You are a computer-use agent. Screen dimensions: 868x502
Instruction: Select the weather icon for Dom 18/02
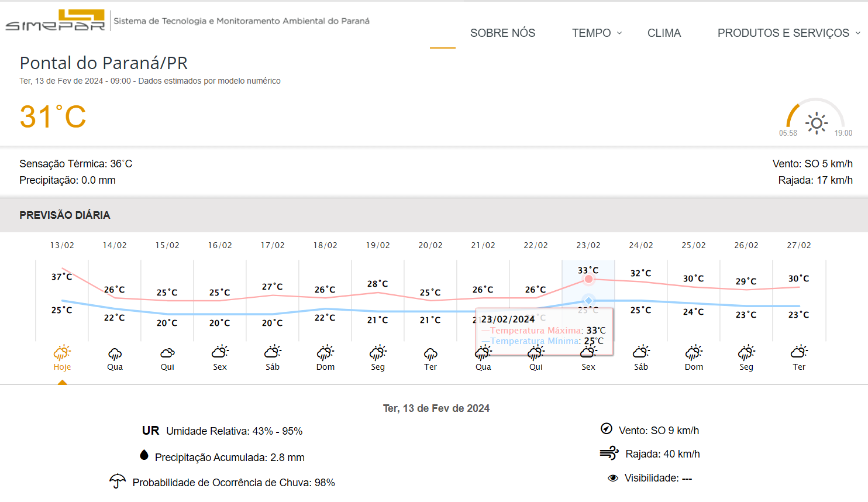point(325,352)
